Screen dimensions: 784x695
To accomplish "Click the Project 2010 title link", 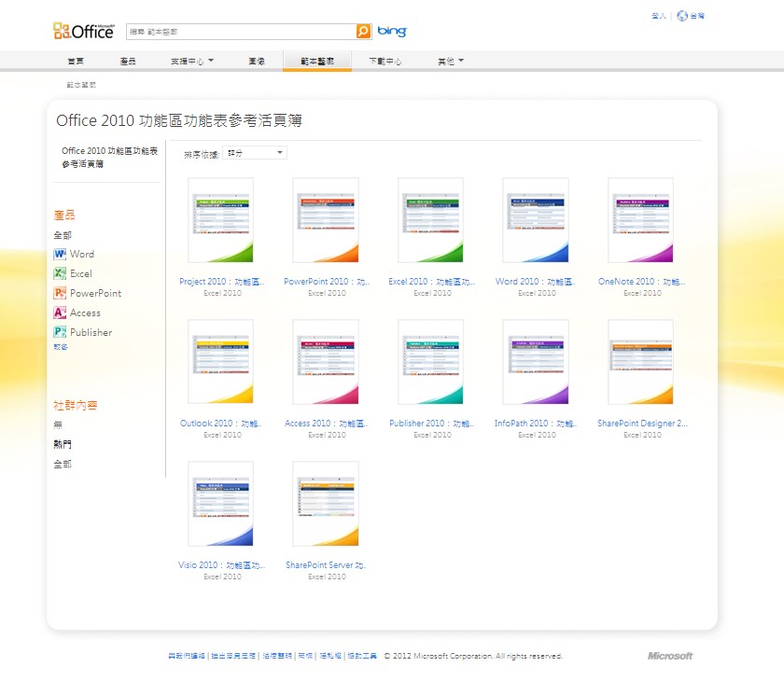I will 221,282.
